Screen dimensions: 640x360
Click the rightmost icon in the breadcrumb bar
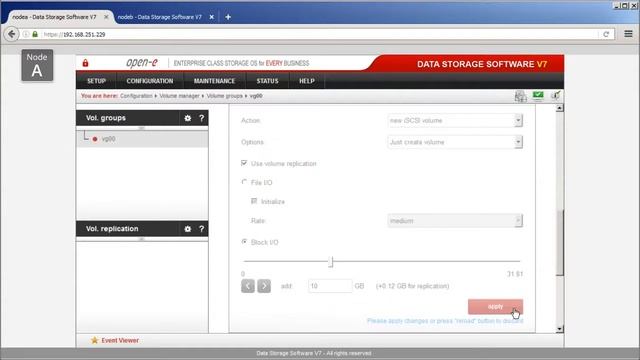point(556,96)
